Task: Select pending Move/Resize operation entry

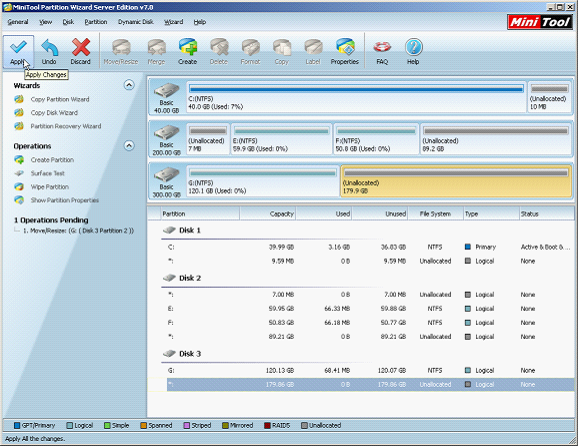Action: pyautogui.click(x=79, y=231)
